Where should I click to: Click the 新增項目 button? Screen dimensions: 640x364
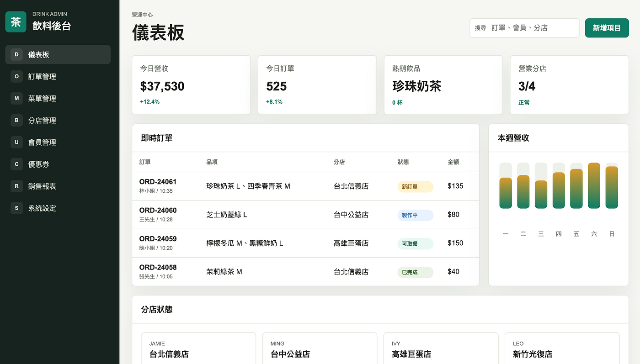click(x=607, y=28)
